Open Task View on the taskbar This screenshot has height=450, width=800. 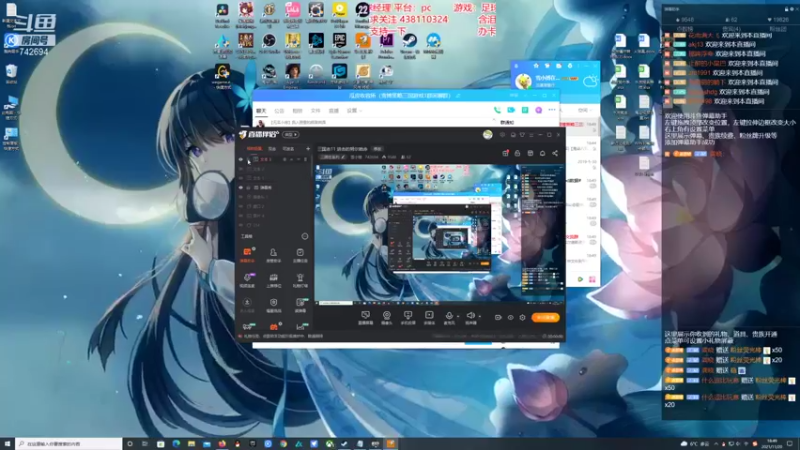145,444
